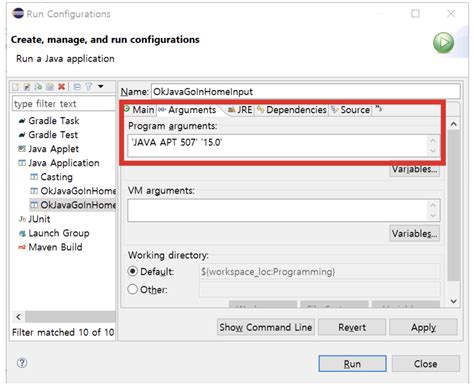Screen dimensions: 474x387
Task: Click the Maven Build m2 icon
Action: tap(22, 247)
